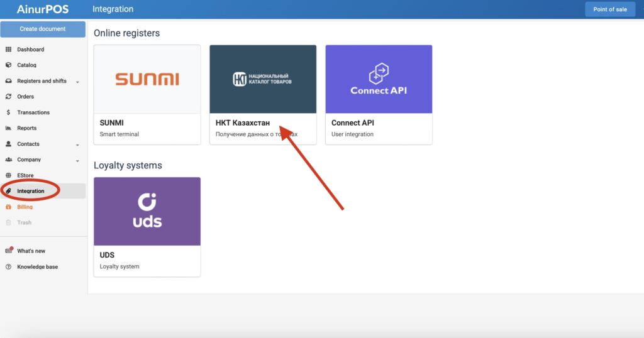Expand the Company submenu arrow
The height and width of the screenshot is (338, 644).
77,160
